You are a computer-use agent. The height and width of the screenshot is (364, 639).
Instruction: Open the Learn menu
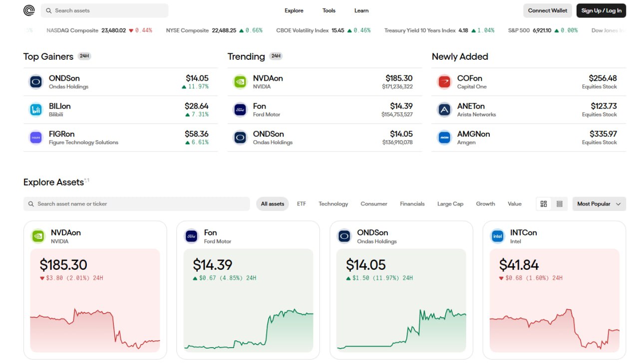coord(361,10)
